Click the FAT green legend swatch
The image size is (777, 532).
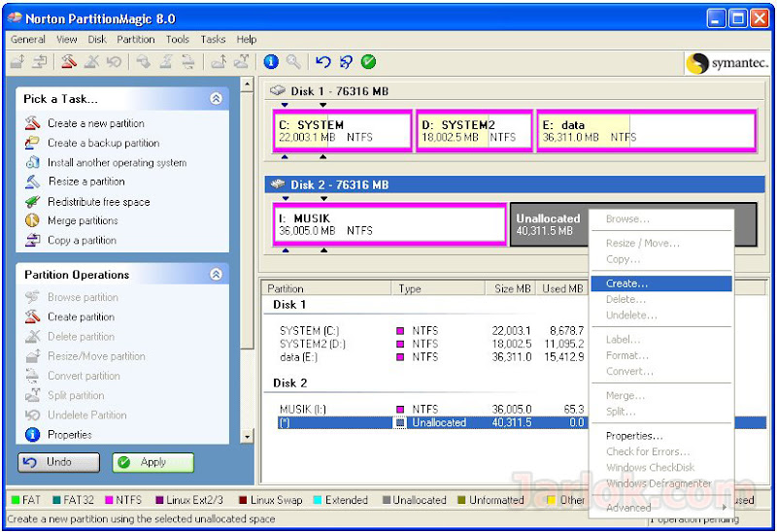point(15,500)
